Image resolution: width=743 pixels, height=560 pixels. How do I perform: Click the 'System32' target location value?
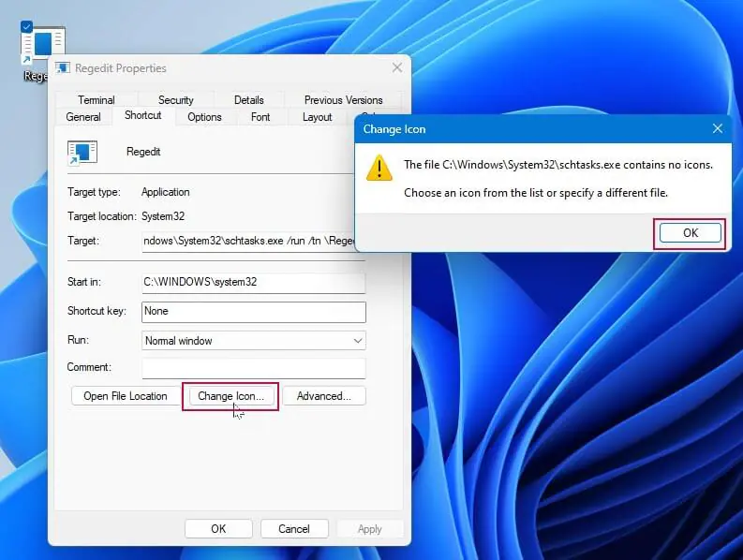[163, 216]
